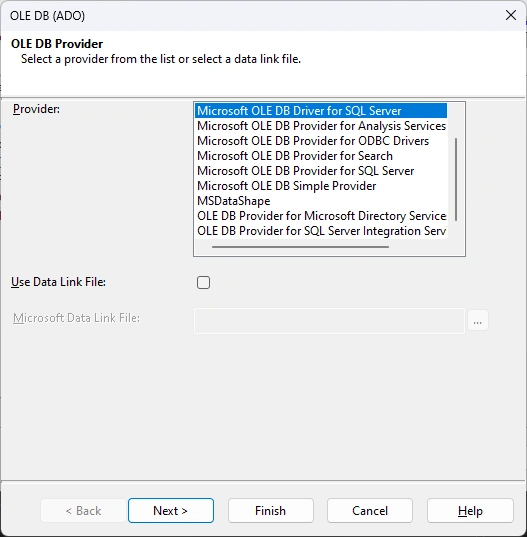527x537 pixels.
Task: Select Microsoft OLE DB Driver for SQL Server
Action: (x=321, y=111)
